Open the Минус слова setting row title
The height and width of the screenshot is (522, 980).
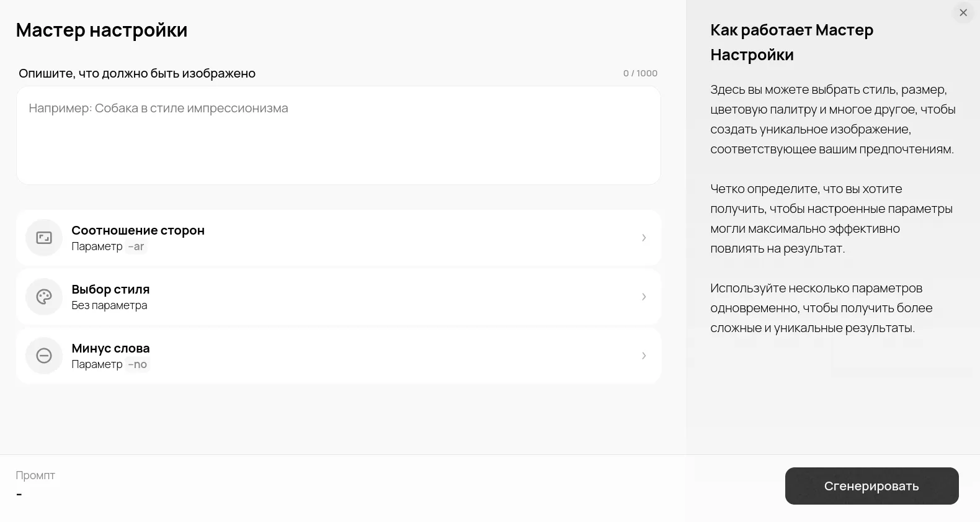(110, 348)
